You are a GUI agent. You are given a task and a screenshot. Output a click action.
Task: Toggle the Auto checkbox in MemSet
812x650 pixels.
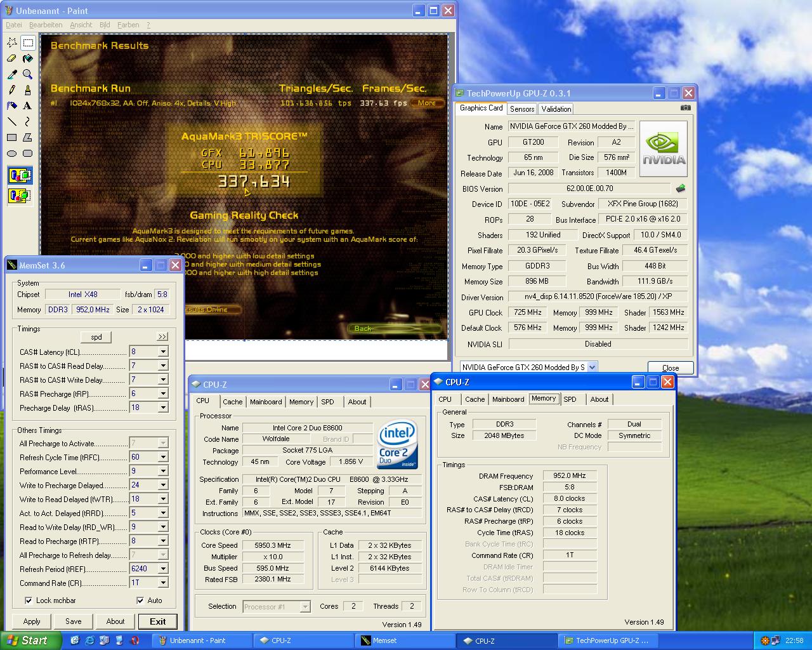coord(140,600)
